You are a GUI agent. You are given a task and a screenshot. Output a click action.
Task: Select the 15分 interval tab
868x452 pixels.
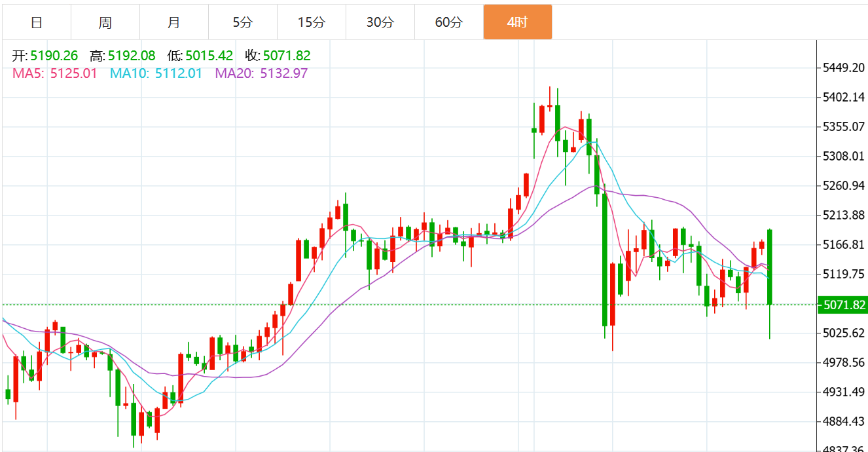(x=312, y=22)
